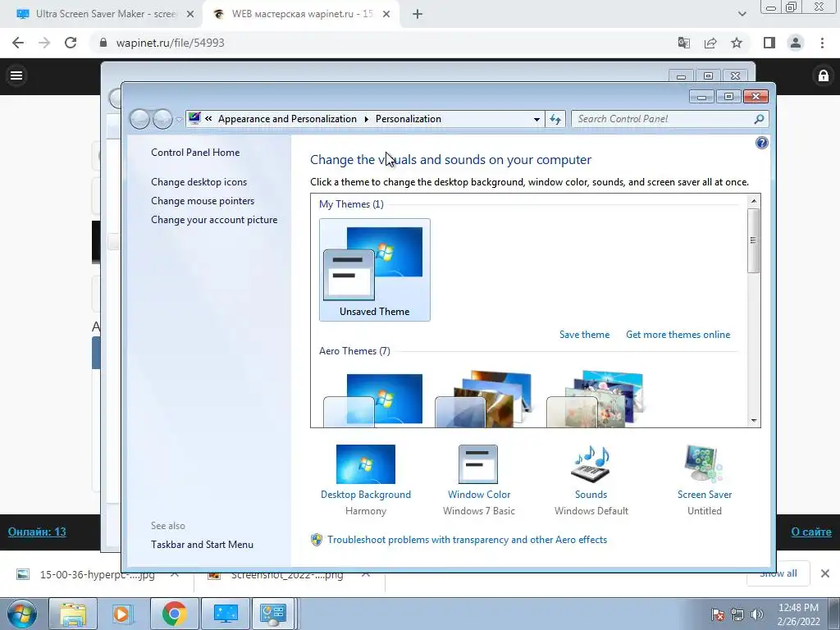Select the Architecture Aero theme thumbnail
The width and height of the screenshot is (840, 630).
point(486,399)
